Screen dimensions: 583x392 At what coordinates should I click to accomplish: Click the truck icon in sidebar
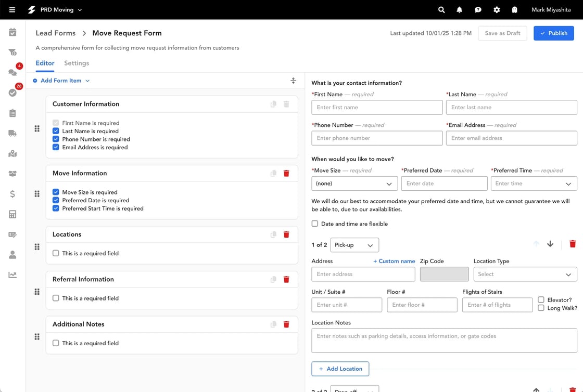[12, 133]
